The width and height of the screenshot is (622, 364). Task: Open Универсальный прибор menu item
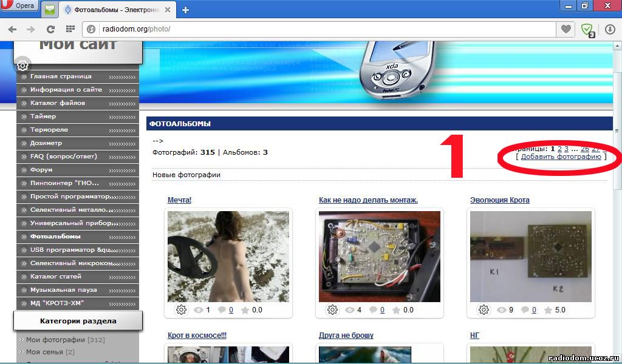click(78, 223)
